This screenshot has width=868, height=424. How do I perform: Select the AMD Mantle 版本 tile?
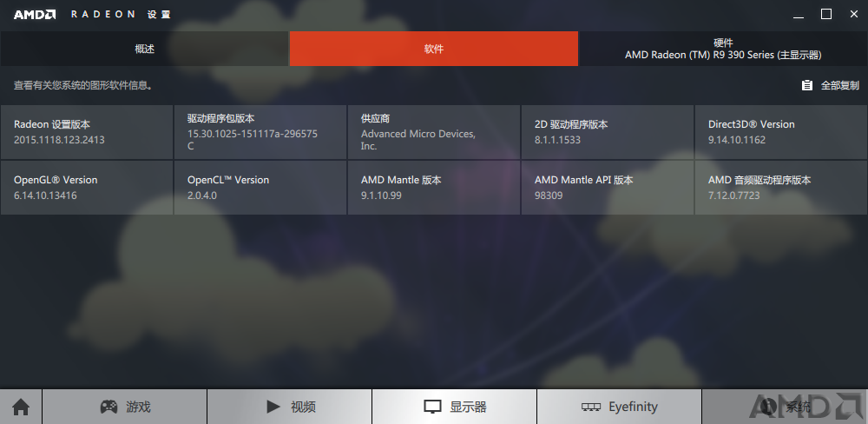point(434,188)
